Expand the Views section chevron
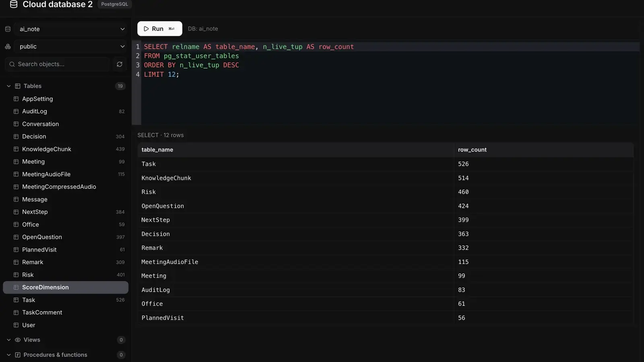644x362 pixels. pos(8,340)
